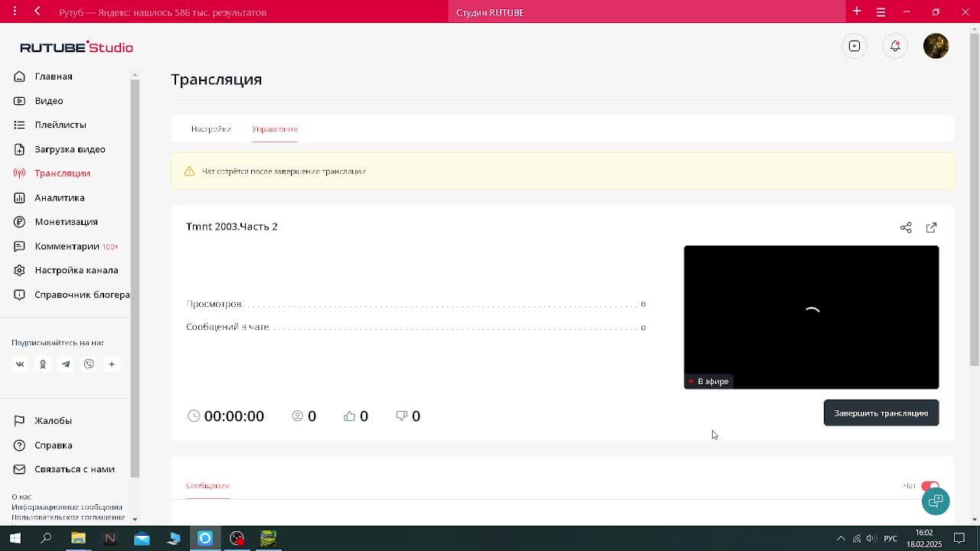980x551 pixels.
Task: Click the plus social icon in the sidebar
Action: (111, 364)
